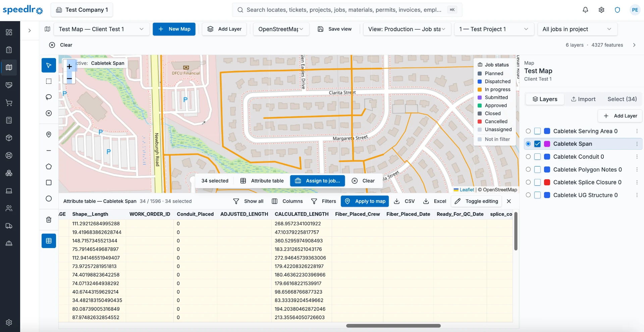
Task: Open the All jobs in project dropdown
Action: (x=577, y=29)
